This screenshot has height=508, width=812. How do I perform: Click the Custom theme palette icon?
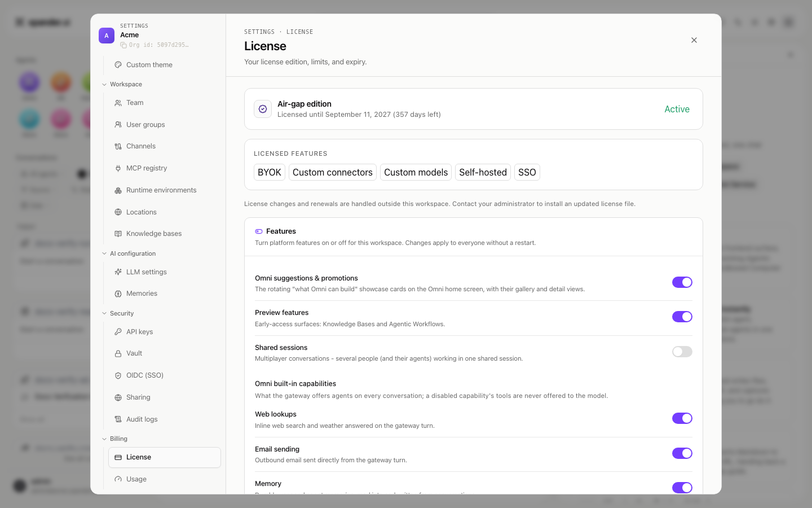(x=118, y=65)
